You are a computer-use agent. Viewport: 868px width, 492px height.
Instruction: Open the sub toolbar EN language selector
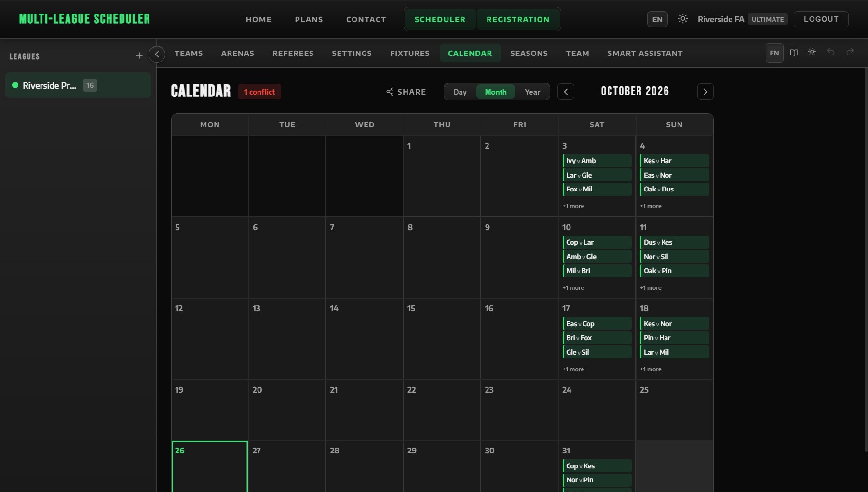774,53
